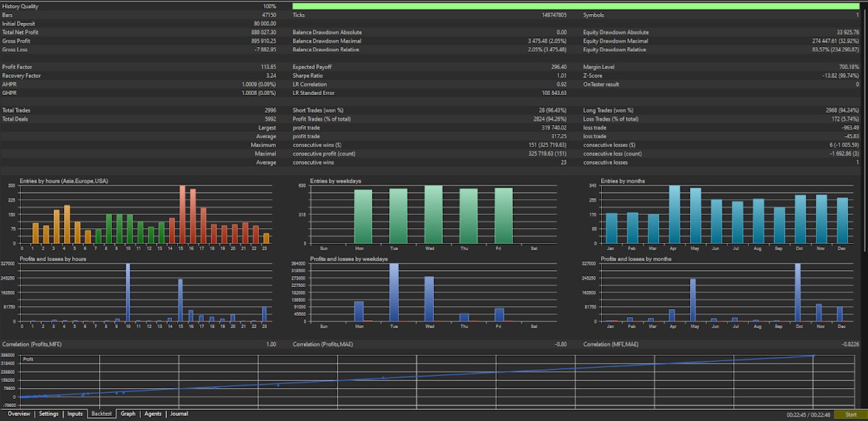
Task: Select Tue bar in Profits and losses by weekdays
Action: [x=394, y=292]
